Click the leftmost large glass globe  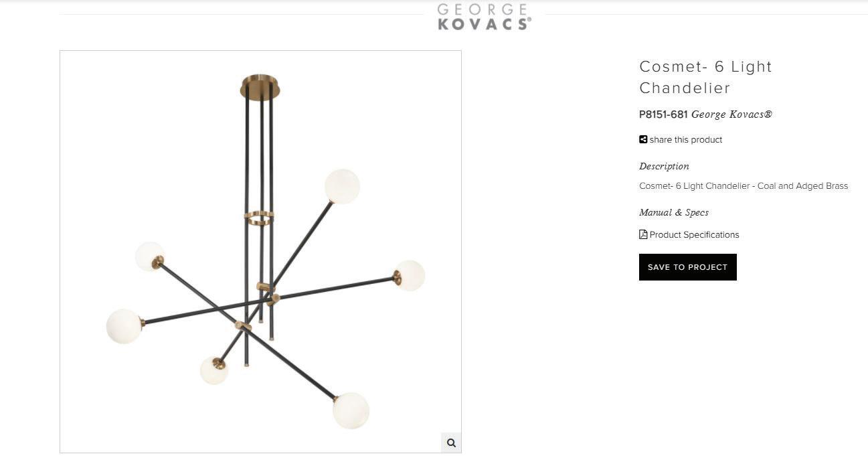[124, 326]
